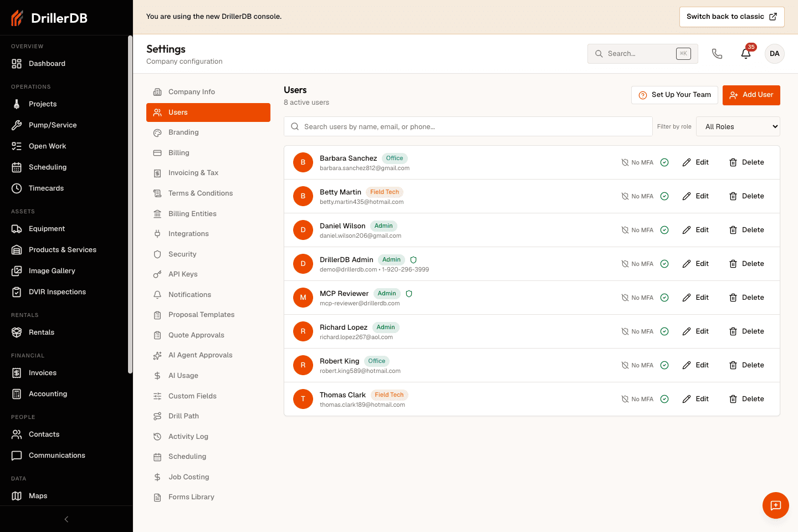Click the user search field
The width and height of the screenshot is (798, 532).
pos(468,126)
